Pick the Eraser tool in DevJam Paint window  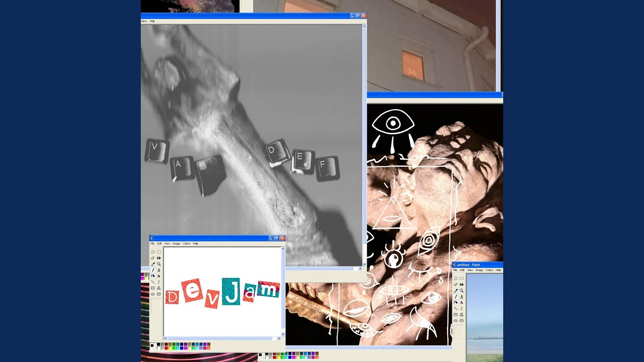pyautogui.click(x=153, y=258)
